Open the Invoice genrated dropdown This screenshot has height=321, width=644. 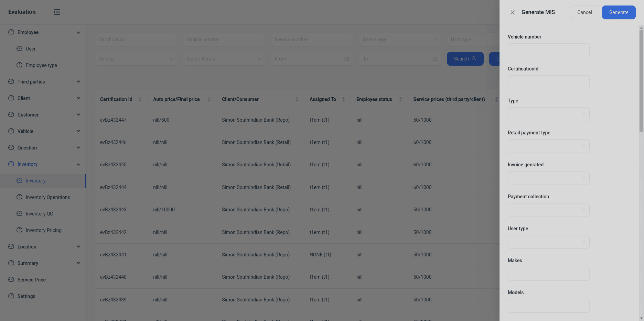[x=548, y=178]
